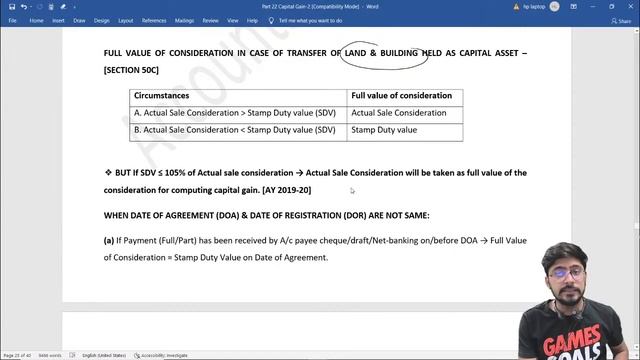Screen dimensions: 640x360
Task: Open the Design ribbon tab
Action: (102, 20)
